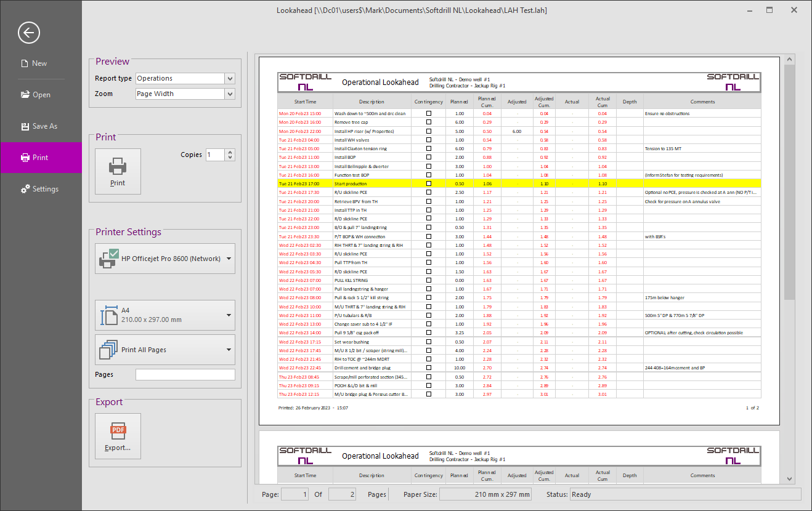Screen dimensions: 812x511
Task: Open the Zoom Page Width dropdown
Action: pos(230,94)
